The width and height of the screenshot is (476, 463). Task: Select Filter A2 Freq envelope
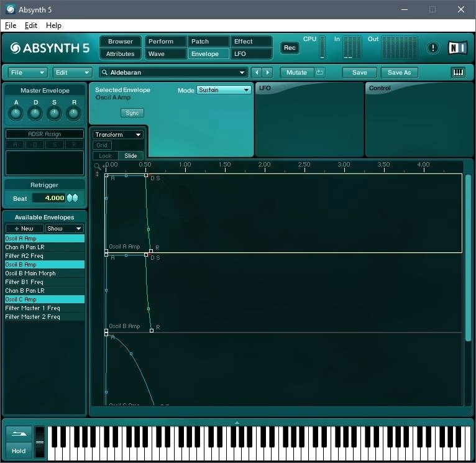pyautogui.click(x=45, y=256)
